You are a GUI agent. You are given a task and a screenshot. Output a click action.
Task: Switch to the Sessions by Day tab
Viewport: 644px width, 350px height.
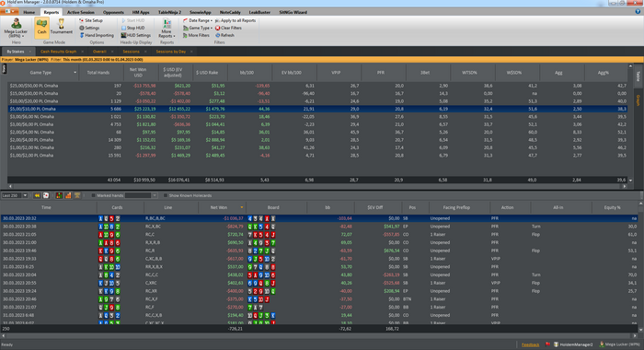click(171, 52)
